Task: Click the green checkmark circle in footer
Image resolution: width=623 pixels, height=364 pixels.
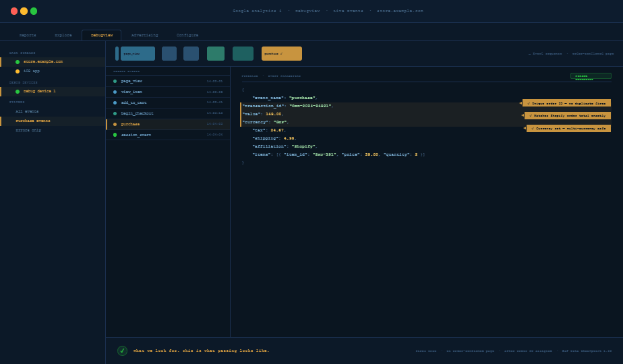Action: click(123, 351)
